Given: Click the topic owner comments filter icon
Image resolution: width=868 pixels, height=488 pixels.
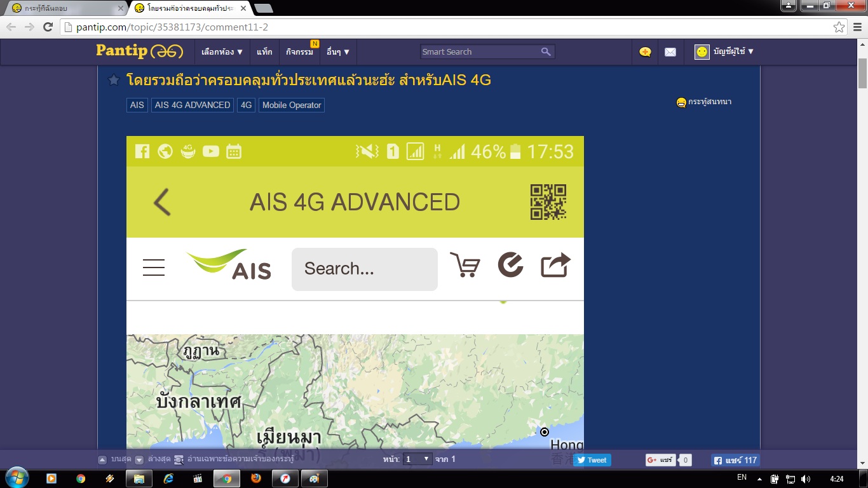Looking at the screenshot, I should point(179,459).
